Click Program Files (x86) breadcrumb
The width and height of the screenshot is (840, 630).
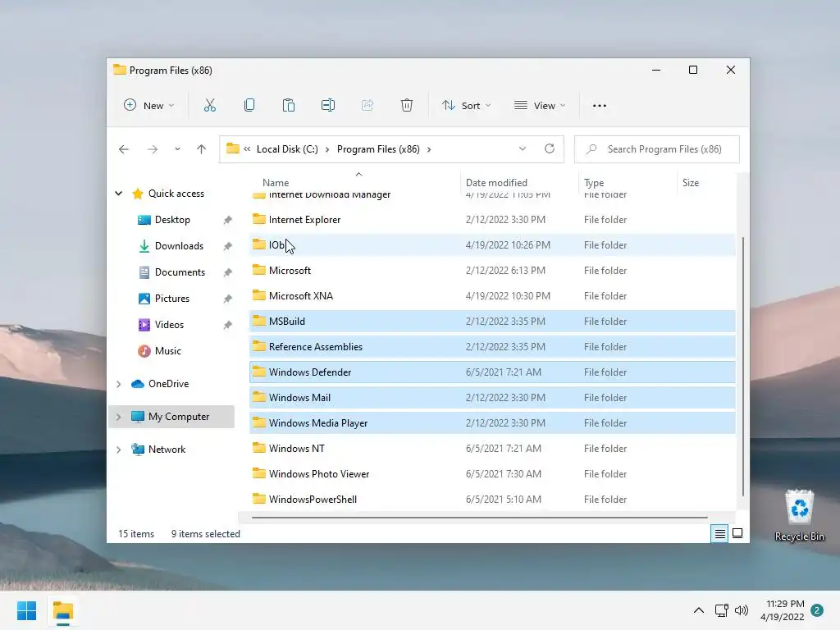click(378, 149)
